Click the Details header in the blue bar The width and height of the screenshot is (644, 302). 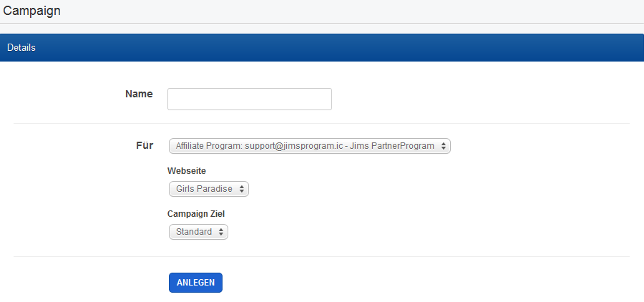click(21, 48)
